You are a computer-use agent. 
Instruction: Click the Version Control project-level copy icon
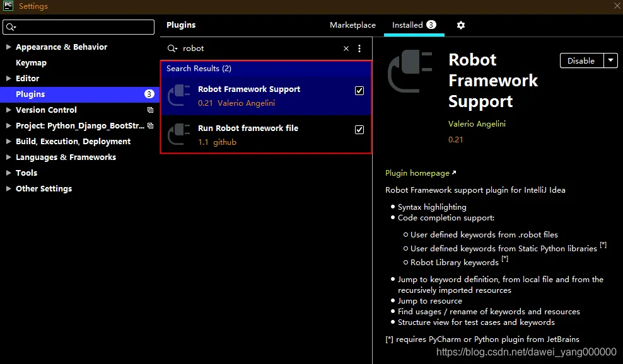pos(150,110)
